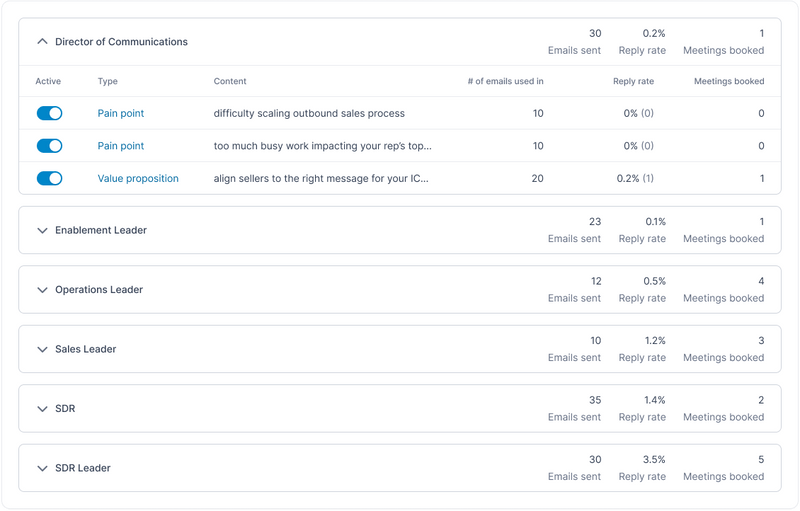Screen dimensions: 800x511
Task: Click the Meetings booked column header
Action: click(729, 82)
